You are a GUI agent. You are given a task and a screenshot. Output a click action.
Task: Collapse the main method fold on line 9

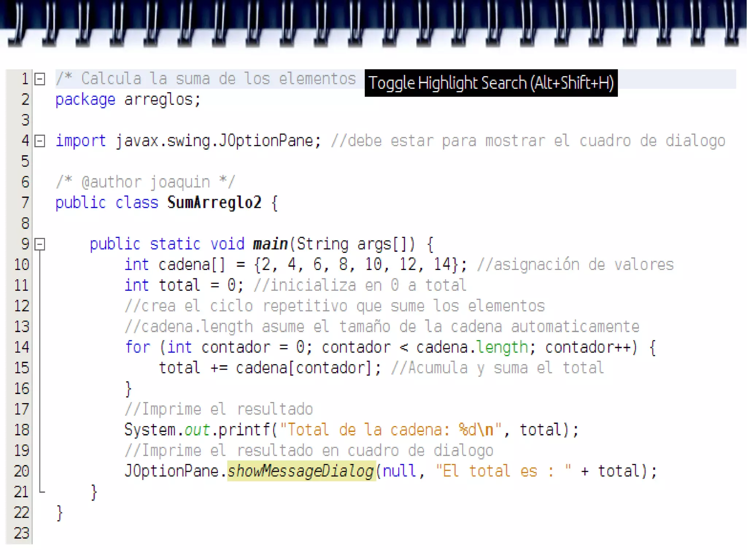[40, 244]
